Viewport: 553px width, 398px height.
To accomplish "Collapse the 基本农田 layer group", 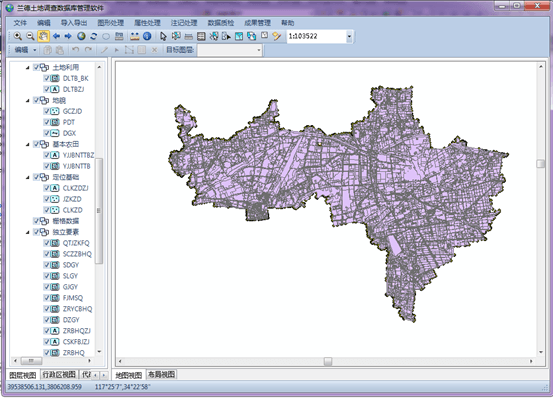I will (x=28, y=144).
